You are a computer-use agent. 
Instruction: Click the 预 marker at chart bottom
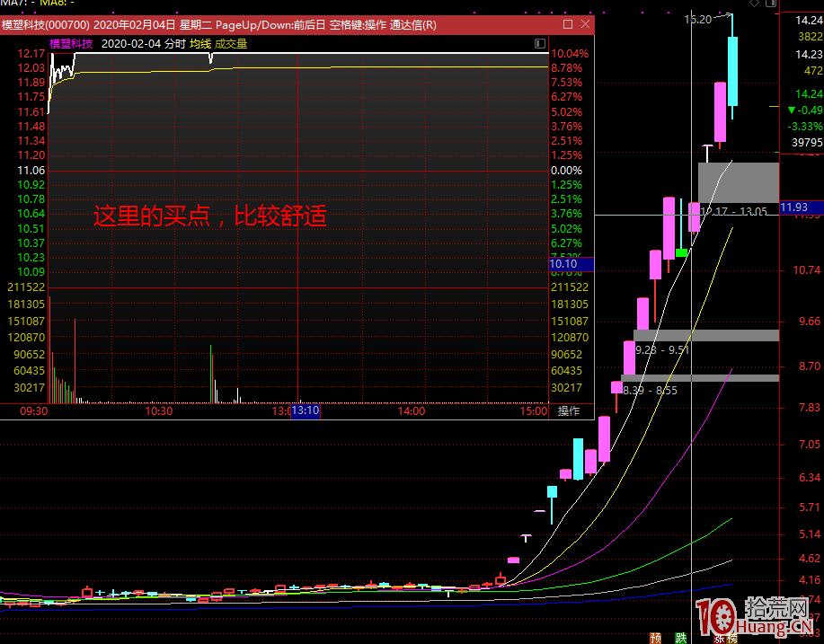tap(656, 638)
